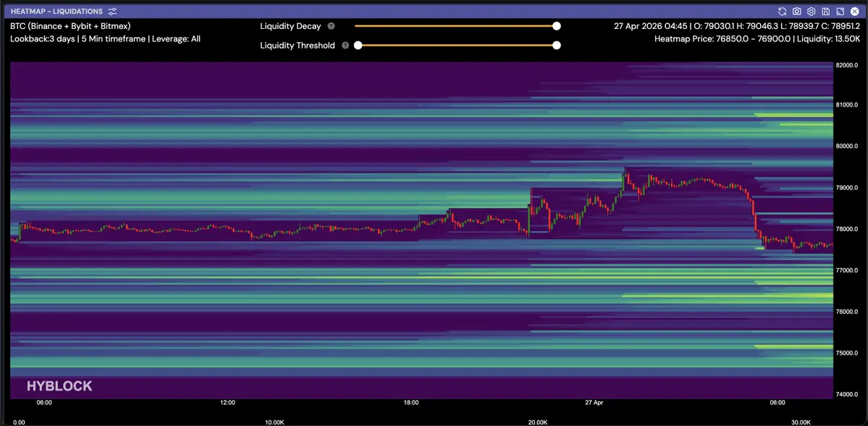Click the 79000.0 price axis label

point(846,188)
